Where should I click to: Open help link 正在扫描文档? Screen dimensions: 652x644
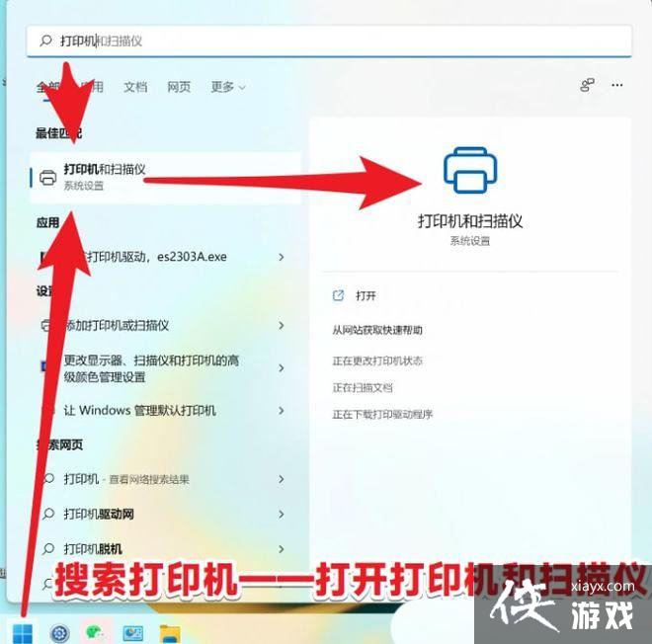tap(363, 387)
